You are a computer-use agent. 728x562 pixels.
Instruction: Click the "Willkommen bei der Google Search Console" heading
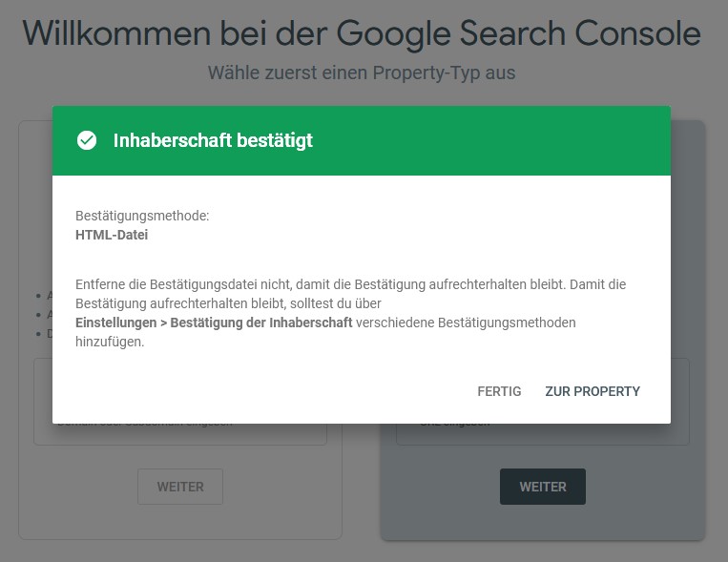point(362,33)
